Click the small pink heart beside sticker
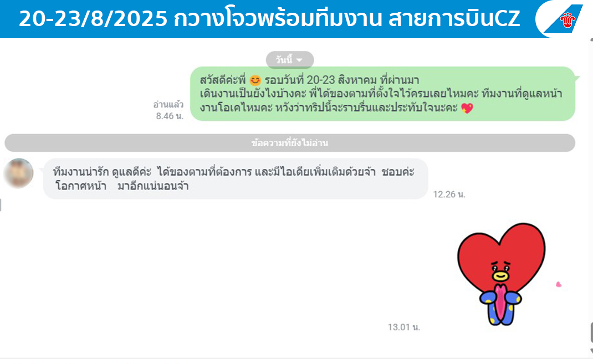This screenshot has height=364, width=593. pyautogui.click(x=559, y=284)
